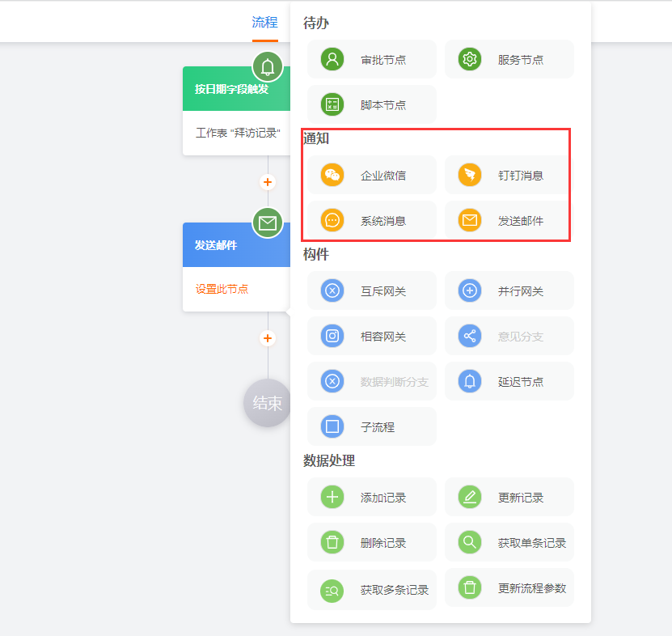Click the 获取单条记录 magnifier icon

(470, 542)
